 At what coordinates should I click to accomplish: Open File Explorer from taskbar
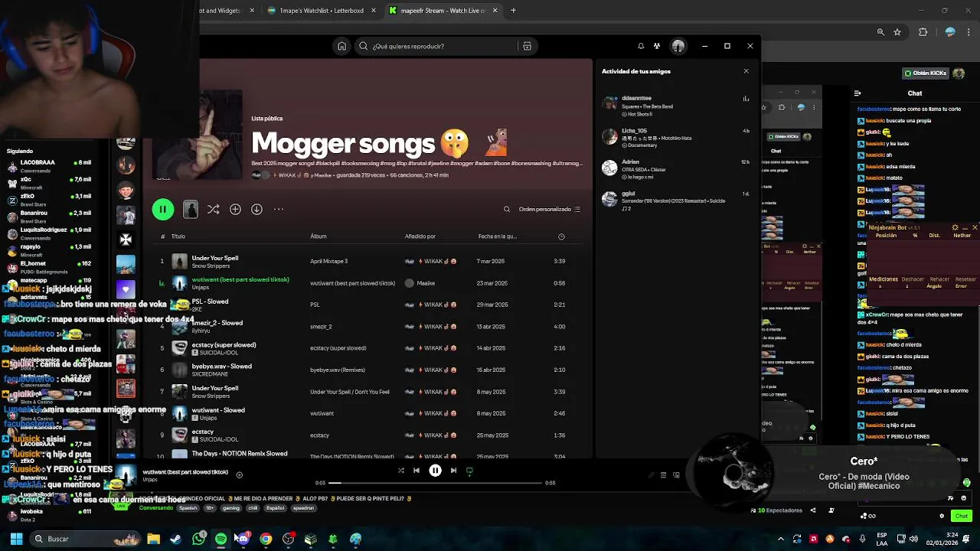pyautogui.click(x=154, y=539)
